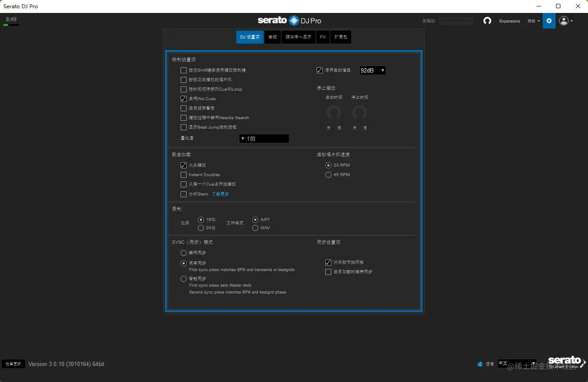The height and width of the screenshot is (382, 588).
Task: Select 45 RPM platter speed
Action: 328,175
